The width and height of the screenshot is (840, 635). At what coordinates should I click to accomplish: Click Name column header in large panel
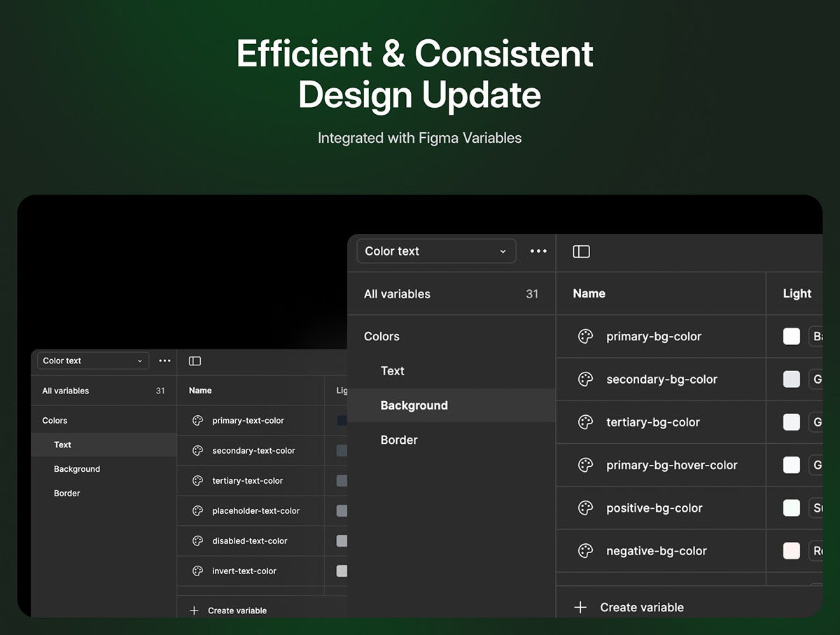tap(589, 294)
